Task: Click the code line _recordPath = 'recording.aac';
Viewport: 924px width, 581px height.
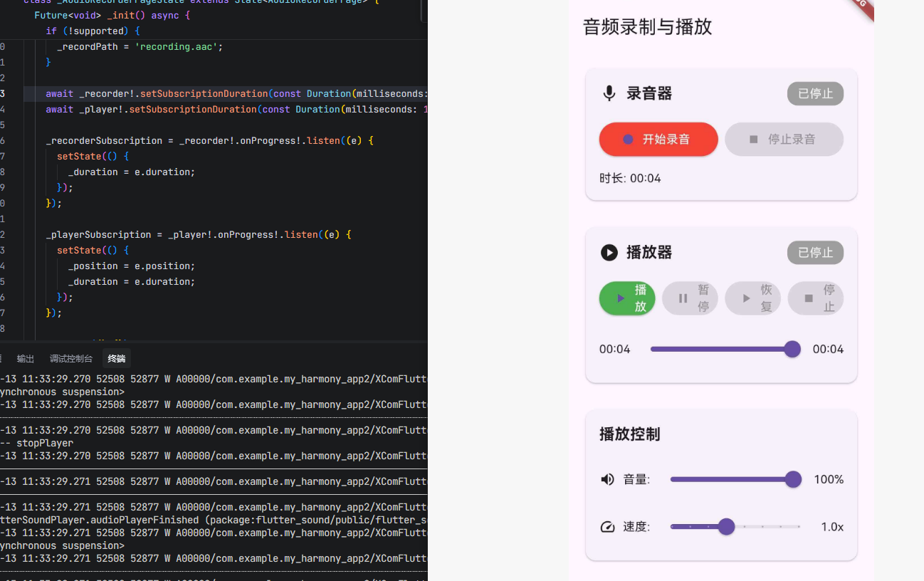Action: 140,47
